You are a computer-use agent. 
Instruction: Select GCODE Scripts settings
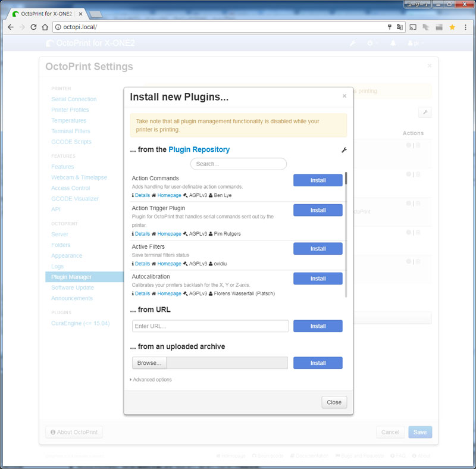[71, 142]
